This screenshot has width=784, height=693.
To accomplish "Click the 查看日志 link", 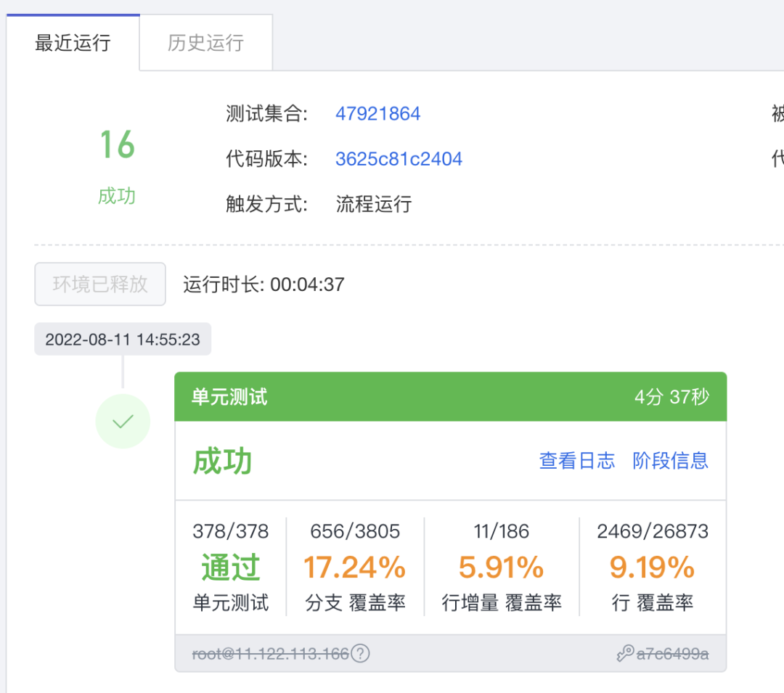I will pos(576,461).
